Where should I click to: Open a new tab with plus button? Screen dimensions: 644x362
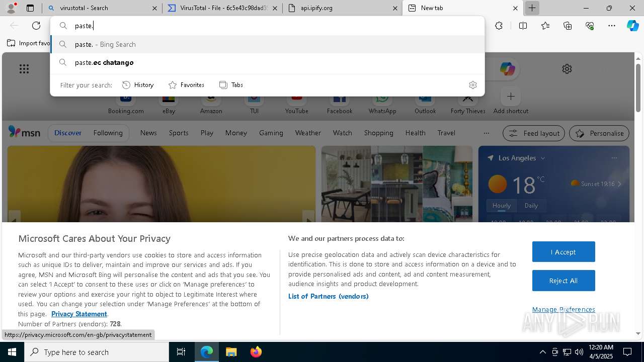(x=532, y=8)
